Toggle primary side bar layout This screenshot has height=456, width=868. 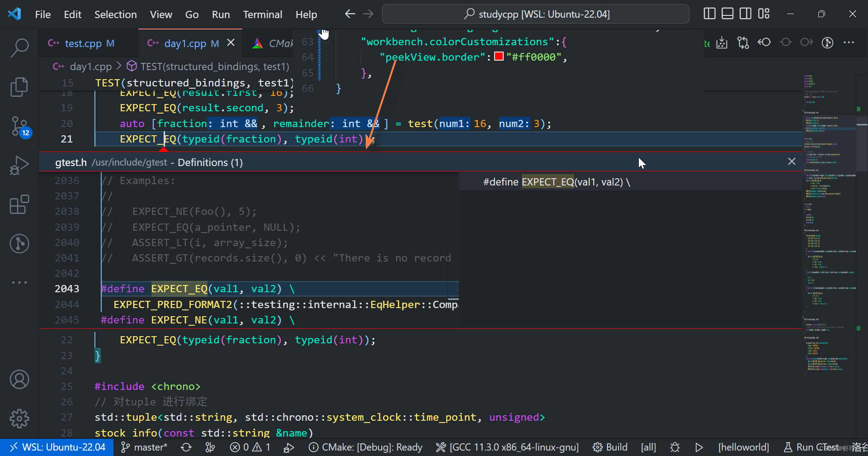coord(710,14)
